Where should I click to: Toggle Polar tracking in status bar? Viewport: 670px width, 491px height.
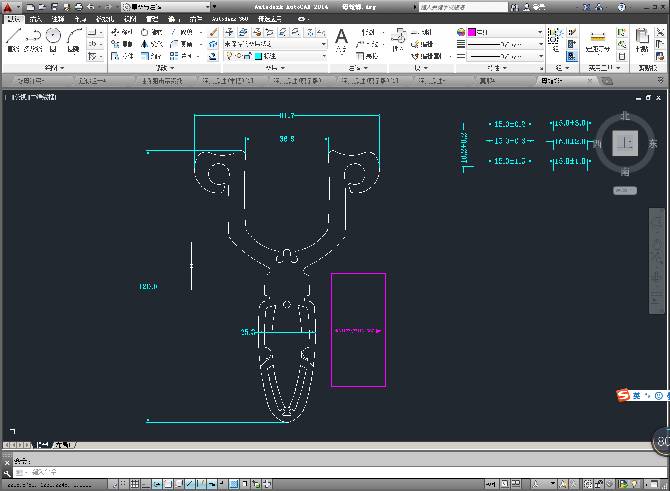(157, 484)
